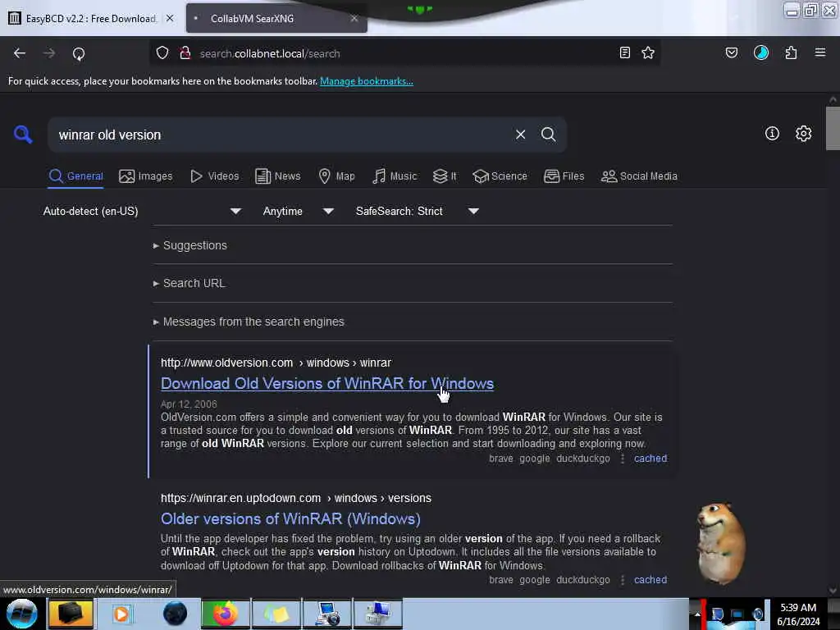Open the SafeSearch: Strict dropdown
The height and width of the screenshot is (630, 840).
click(418, 211)
